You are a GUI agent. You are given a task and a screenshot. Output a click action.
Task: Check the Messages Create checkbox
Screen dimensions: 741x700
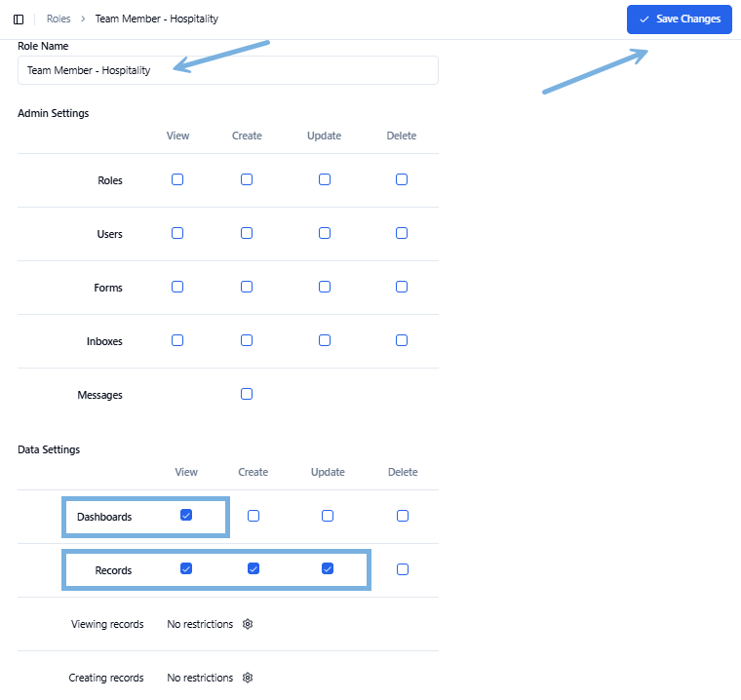pos(247,394)
